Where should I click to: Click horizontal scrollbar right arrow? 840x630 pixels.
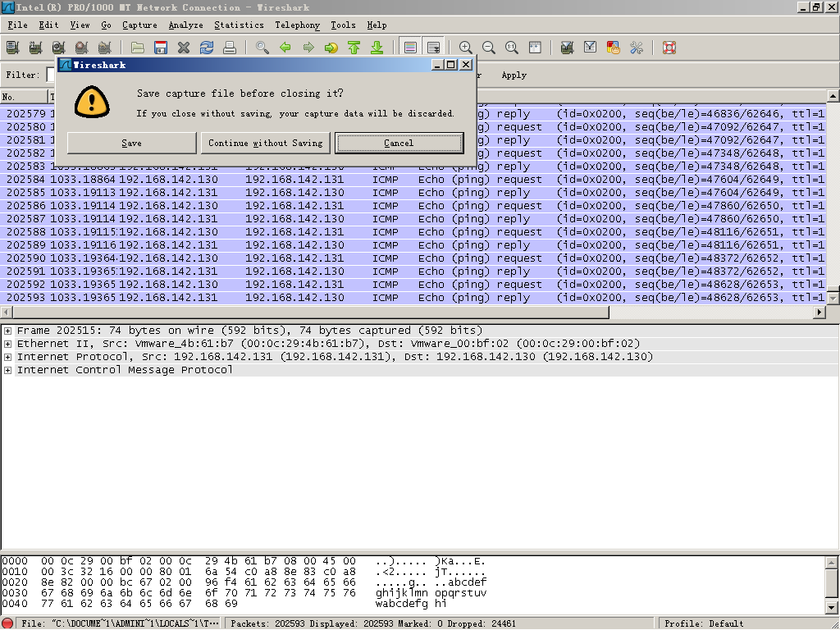click(x=819, y=312)
